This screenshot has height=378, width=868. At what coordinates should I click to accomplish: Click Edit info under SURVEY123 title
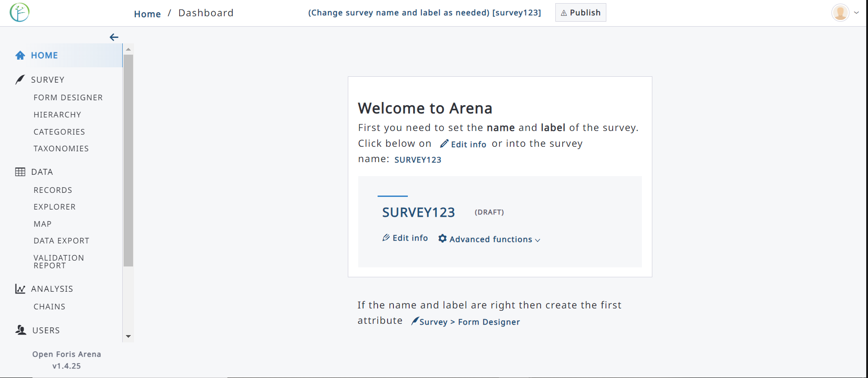(405, 238)
